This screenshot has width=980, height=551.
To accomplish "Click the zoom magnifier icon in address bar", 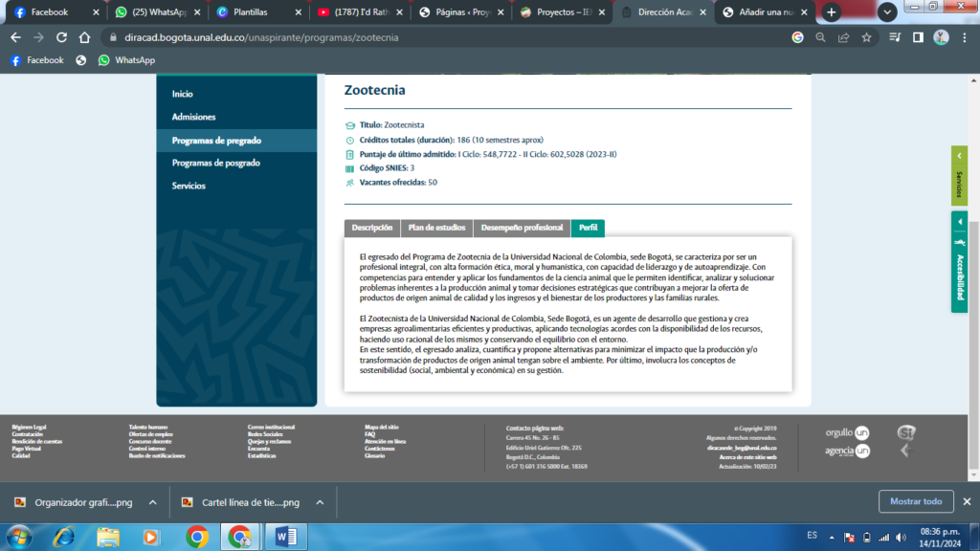I will pyautogui.click(x=821, y=37).
